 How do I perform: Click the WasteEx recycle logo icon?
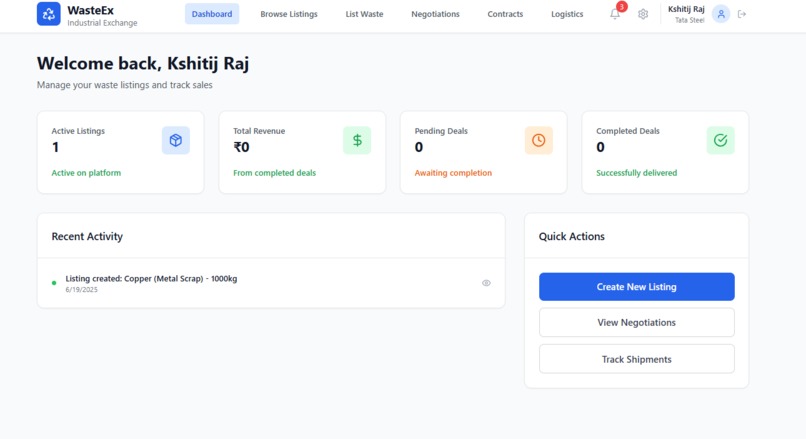point(48,14)
